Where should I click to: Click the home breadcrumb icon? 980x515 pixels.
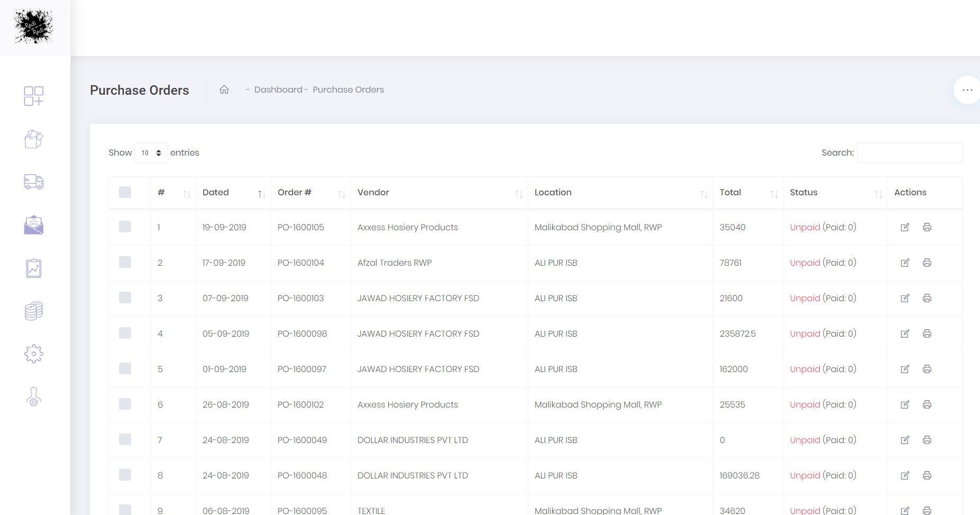pos(224,89)
